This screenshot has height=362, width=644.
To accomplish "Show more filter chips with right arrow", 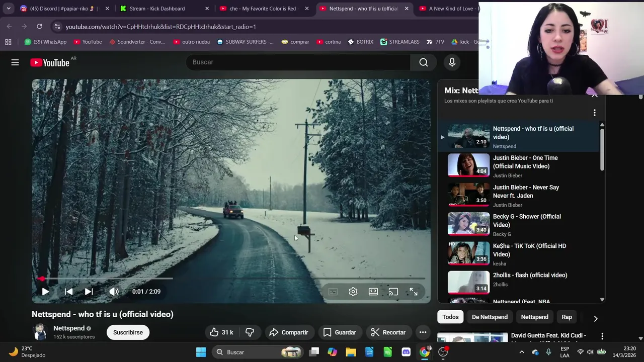I will (x=596, y=318).
